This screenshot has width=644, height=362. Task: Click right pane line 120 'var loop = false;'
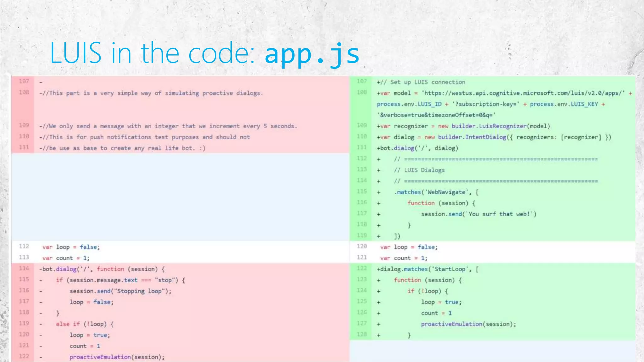[409, 247]
